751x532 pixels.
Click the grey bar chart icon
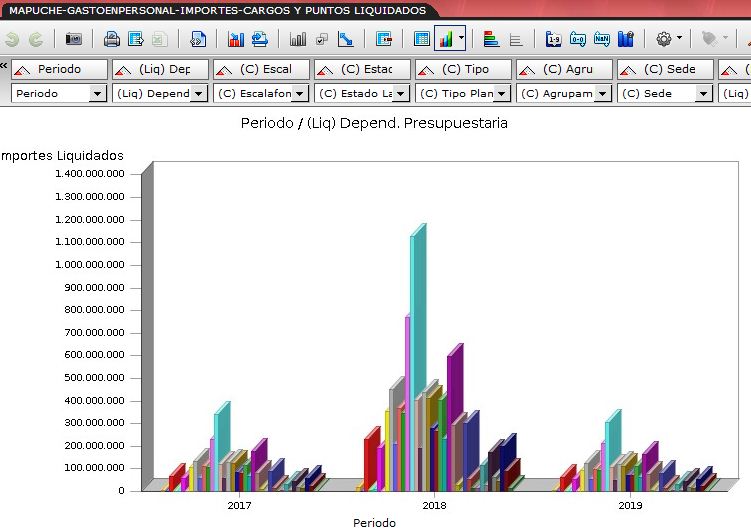click(x=297, y=39)
